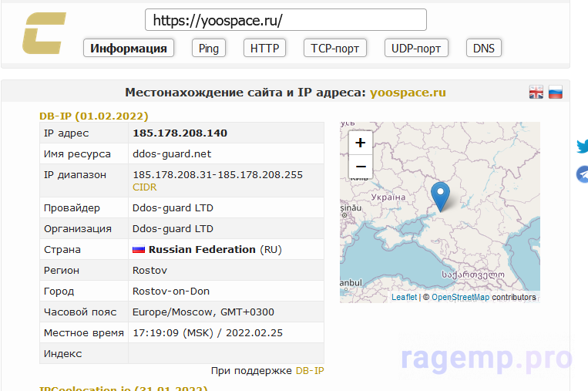Click the Russian flag in Страна row
This screenshot has width=588, height=391.
(139, 250)
